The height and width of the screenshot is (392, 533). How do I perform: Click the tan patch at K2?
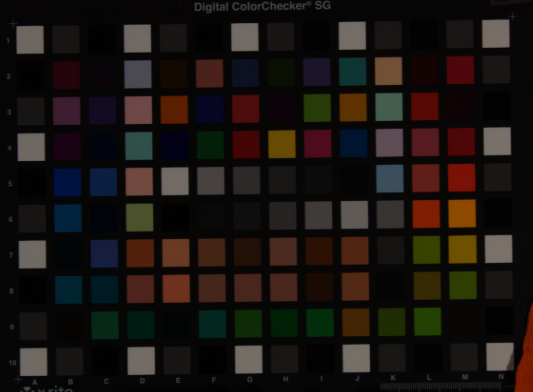point(388,71)
